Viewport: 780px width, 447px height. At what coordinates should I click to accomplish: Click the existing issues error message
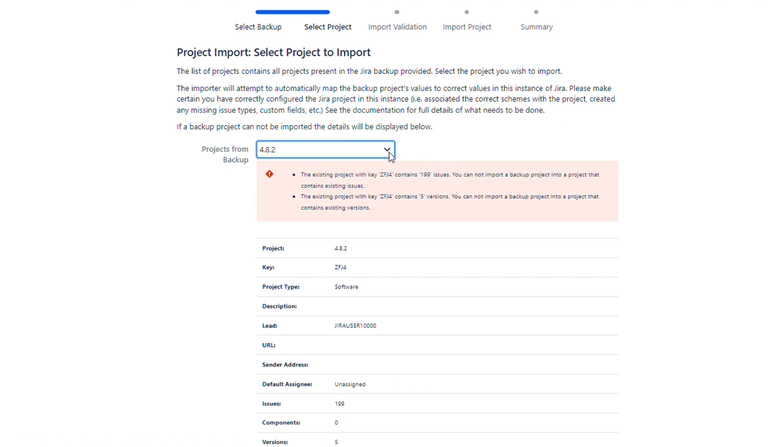(x=449, y=179)
